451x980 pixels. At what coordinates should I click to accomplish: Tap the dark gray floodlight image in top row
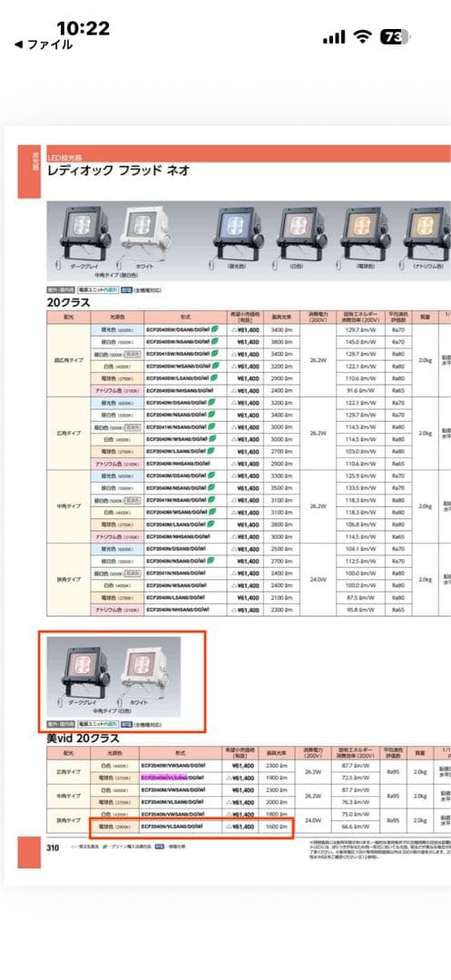point(86,234)
